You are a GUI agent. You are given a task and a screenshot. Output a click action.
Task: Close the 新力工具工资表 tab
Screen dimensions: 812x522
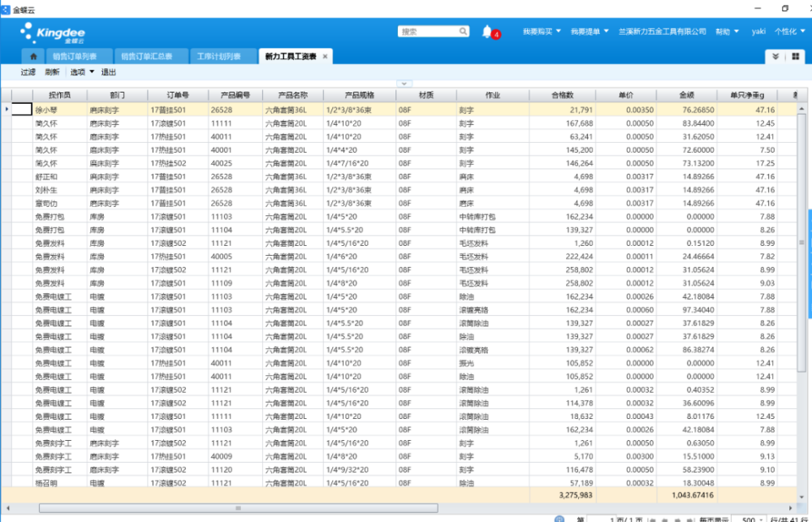[325, 57]
